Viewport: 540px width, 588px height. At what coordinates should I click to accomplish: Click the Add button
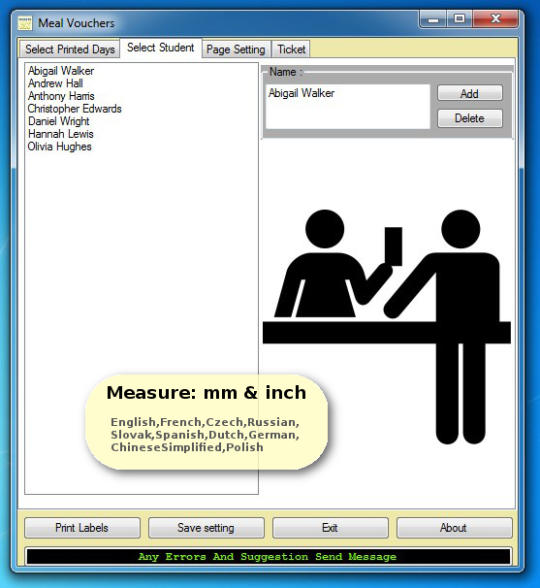(470, 93)
